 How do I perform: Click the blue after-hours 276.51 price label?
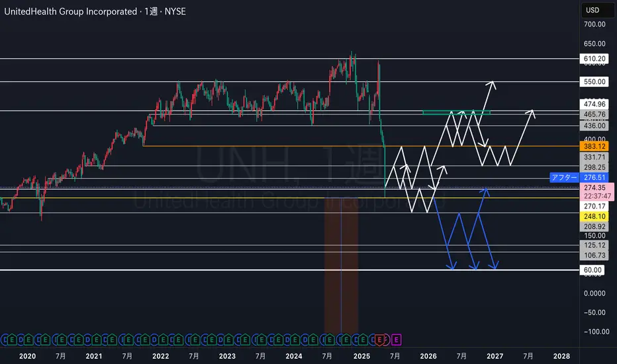[594, 177]
